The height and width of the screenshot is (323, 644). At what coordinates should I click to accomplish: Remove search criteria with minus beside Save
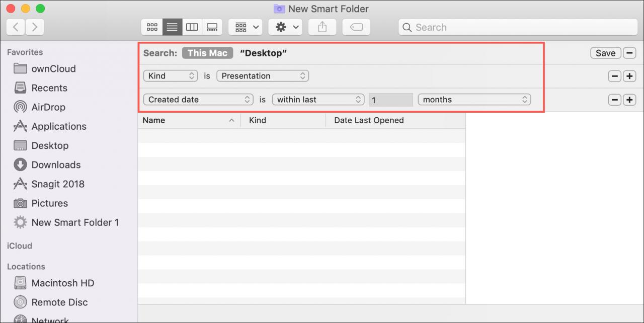click(629, 53)
